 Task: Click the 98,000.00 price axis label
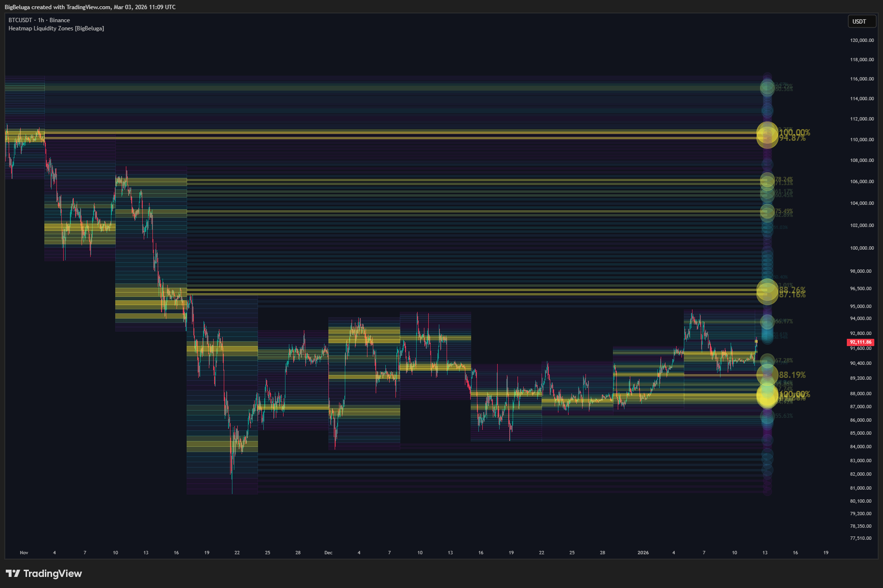click(x=861, y=271)
